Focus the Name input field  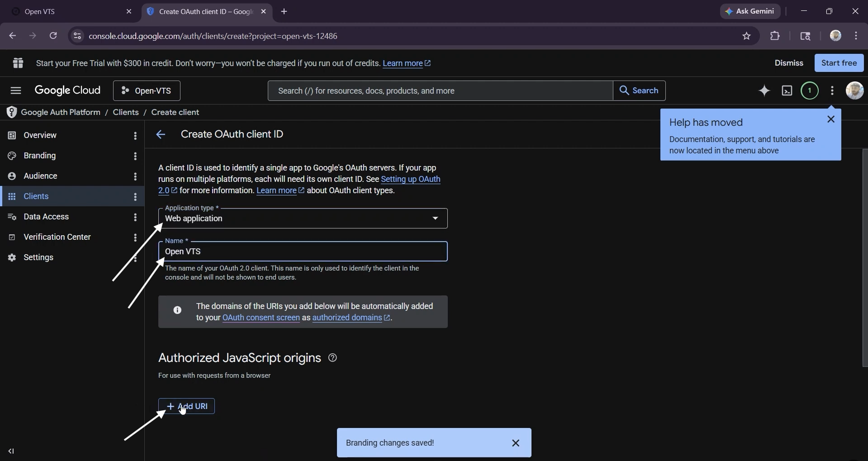click(x=303, y=252)
